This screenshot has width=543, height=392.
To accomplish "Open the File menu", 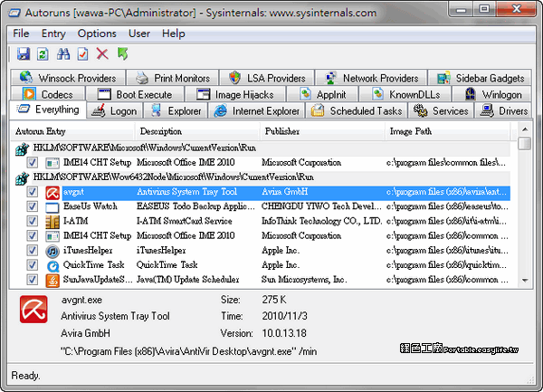I will click(x=21, y=33).
